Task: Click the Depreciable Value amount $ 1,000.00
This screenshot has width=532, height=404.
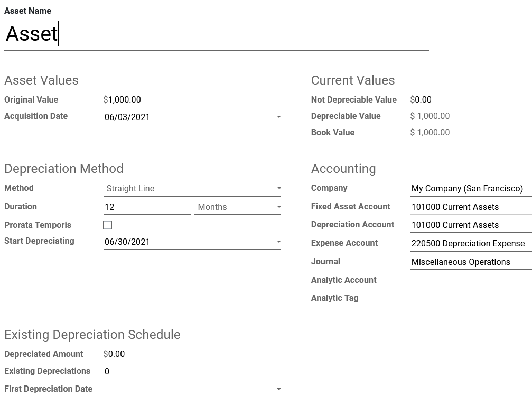Action: pos(430,116)
